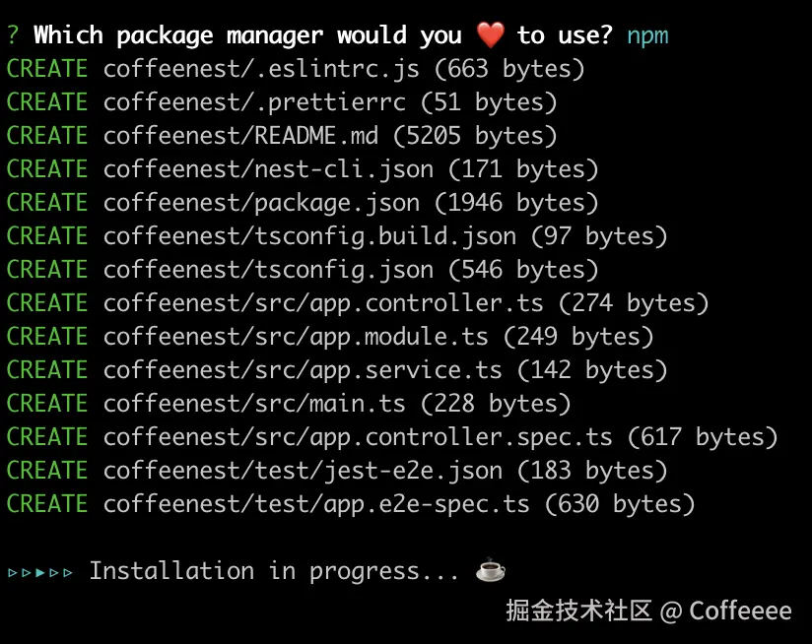Click the green question mark prompt symbol
This screenshot has height=644, width=812.
(13, 35)
